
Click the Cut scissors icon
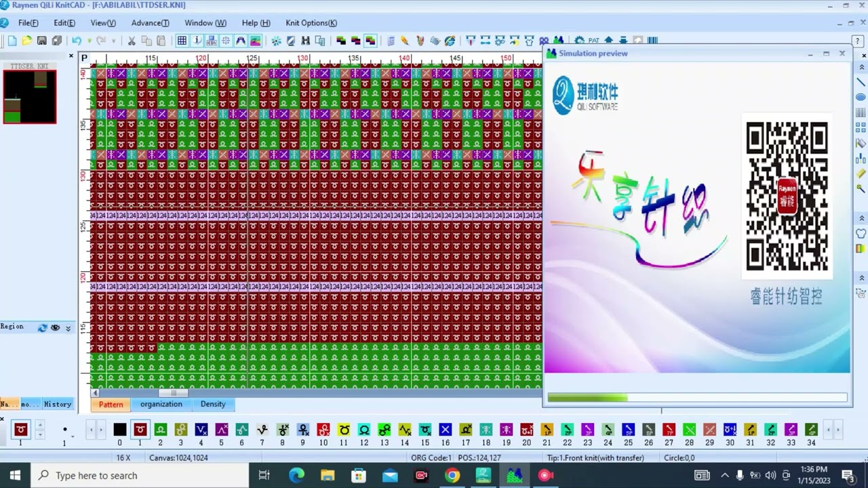click(132, 41)
